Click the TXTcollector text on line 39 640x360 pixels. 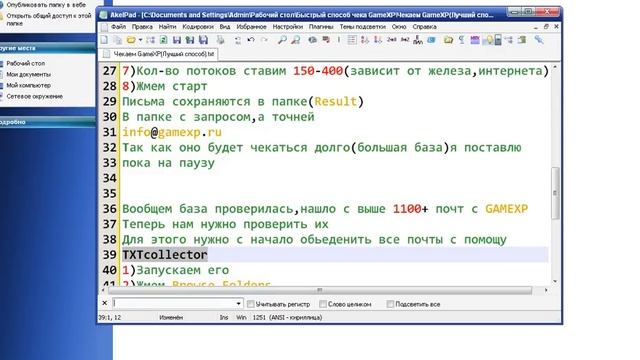point(165,255)
